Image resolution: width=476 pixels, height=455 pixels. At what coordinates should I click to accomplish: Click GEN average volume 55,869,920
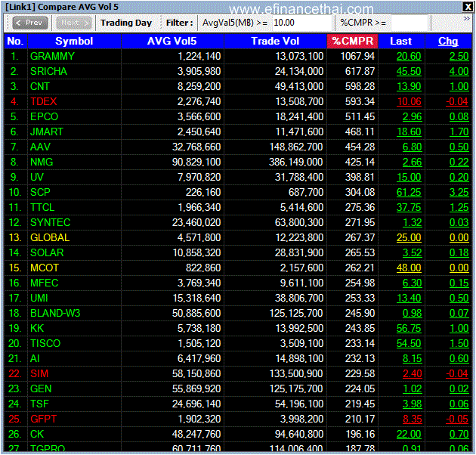(x=196, y=388)
